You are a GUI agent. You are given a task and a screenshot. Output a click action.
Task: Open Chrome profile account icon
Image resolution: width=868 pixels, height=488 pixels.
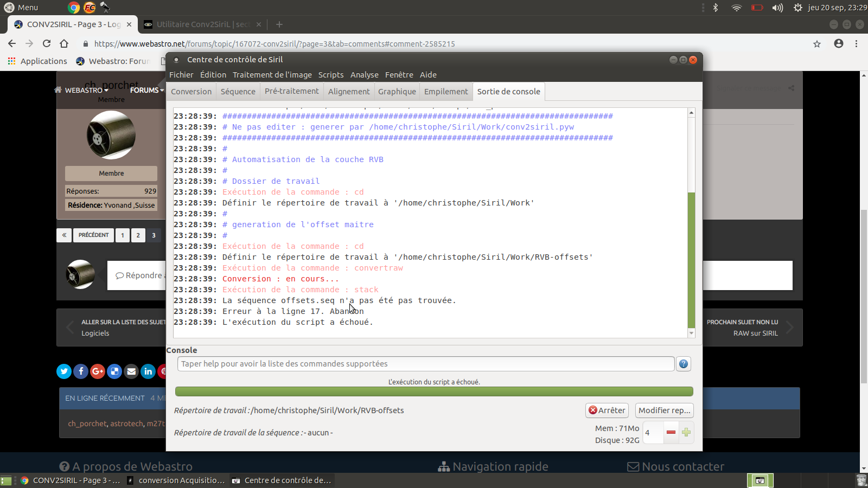[839, 43]
